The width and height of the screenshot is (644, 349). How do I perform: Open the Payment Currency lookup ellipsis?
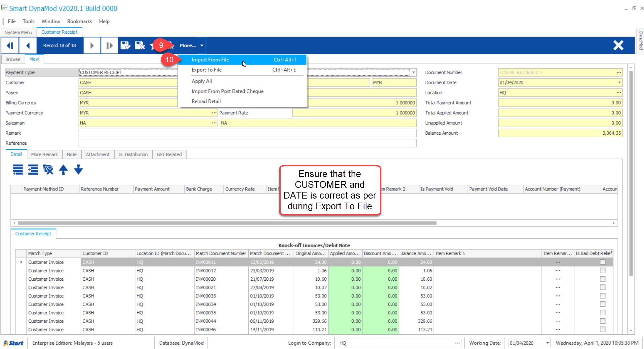pos(214,113)
